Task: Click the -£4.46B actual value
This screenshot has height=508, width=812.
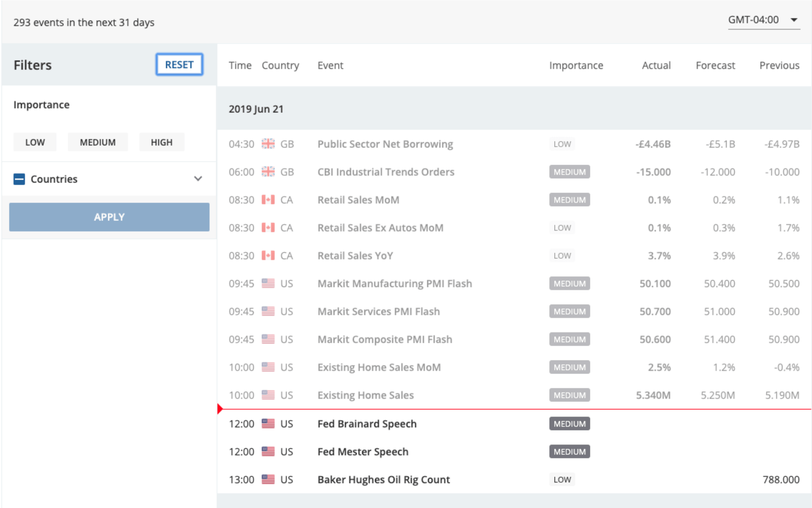Action: tap(653, 144)
